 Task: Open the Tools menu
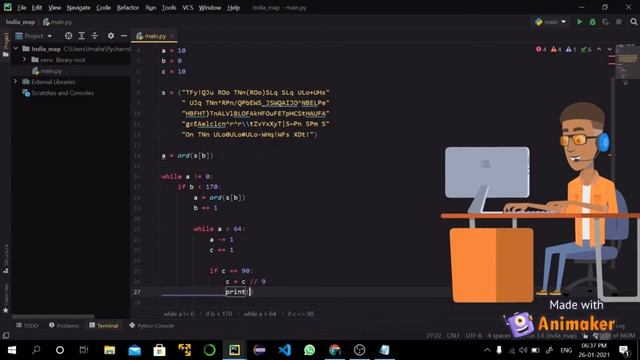pyautogui.click(x=169, y=7)
